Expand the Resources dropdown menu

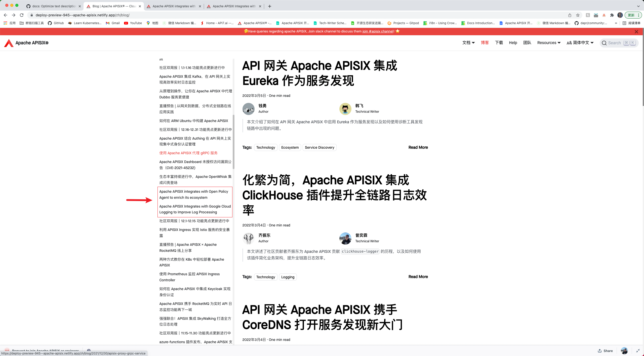click(549, 43)
